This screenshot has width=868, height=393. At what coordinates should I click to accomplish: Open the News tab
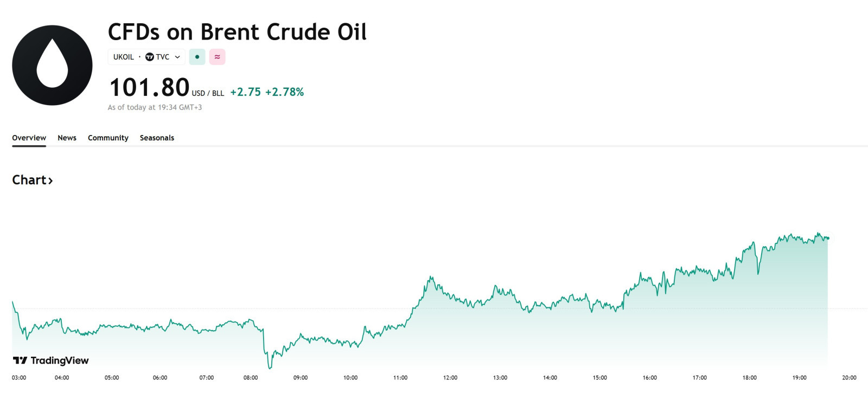coord(67,138)
